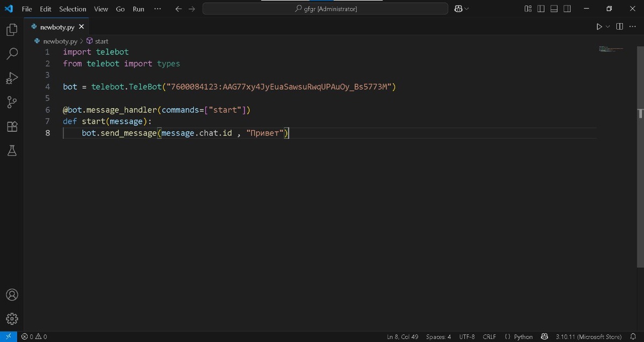Change line ending via CRLF
Image resolution: width=644 pixels, height=342 pixels.
pyautogui.click(x=489, y=337)
